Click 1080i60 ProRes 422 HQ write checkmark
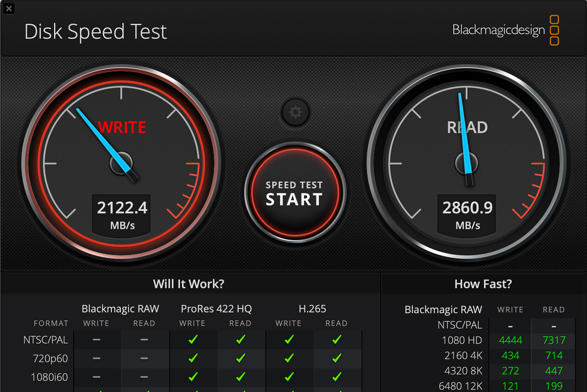 (x=193, y=377)
